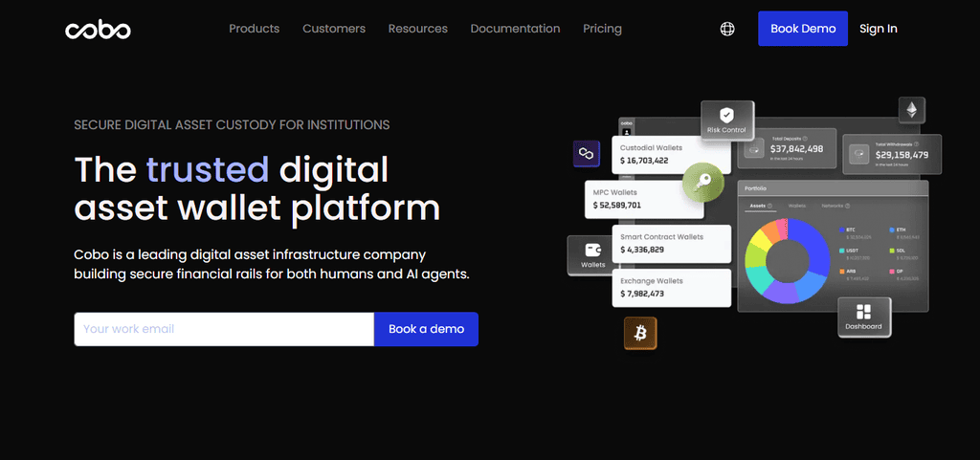Click the Dashboard grid tile
The width and height of the screenshot is (980, 460).
pyautogui.click(x=864, y=318)
